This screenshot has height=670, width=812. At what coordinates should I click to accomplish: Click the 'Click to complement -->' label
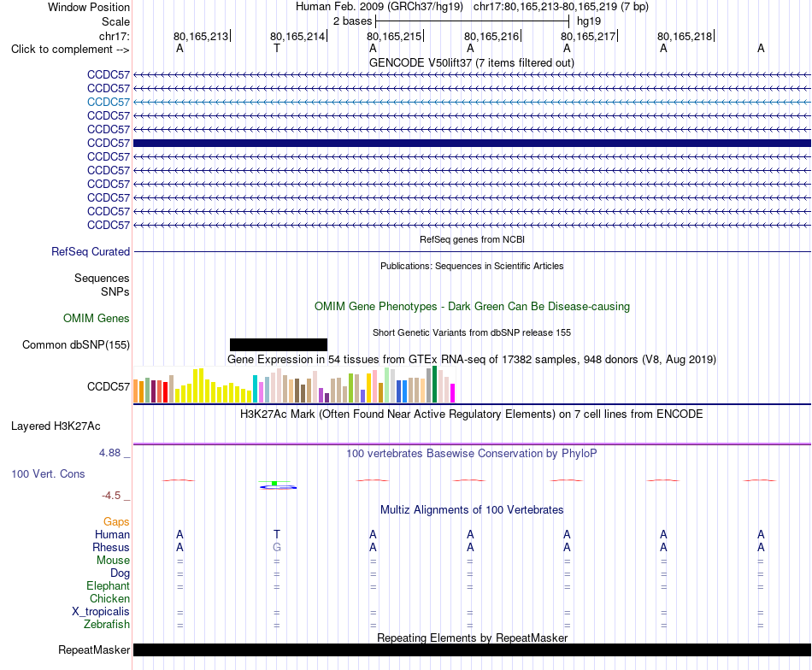[70, 50]
